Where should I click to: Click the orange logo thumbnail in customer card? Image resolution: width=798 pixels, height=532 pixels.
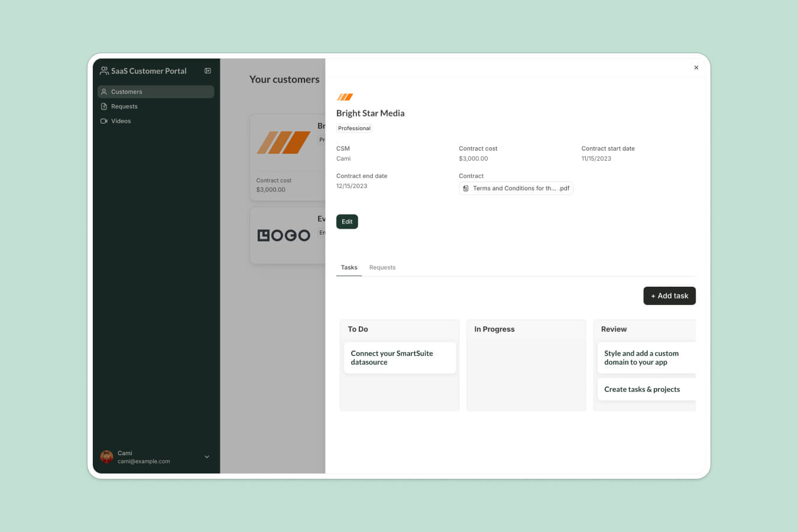[x=284, y=142]
